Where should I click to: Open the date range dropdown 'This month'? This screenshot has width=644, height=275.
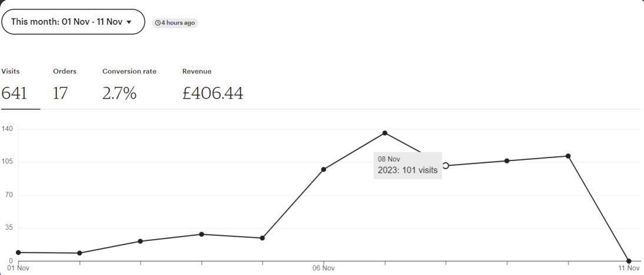click(x=73, y=22)
